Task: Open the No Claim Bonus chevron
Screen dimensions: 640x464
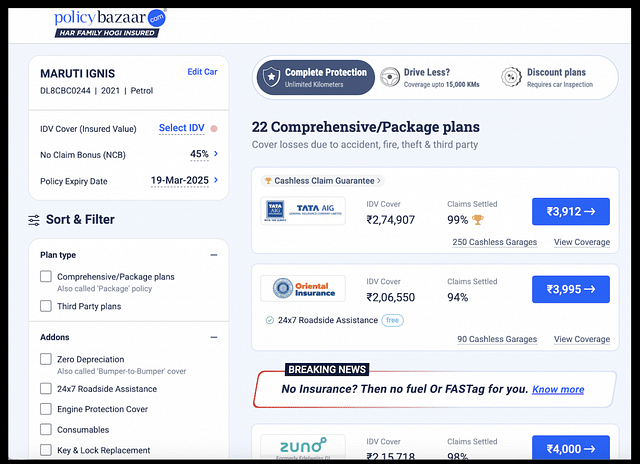Action: coord(216,154)
